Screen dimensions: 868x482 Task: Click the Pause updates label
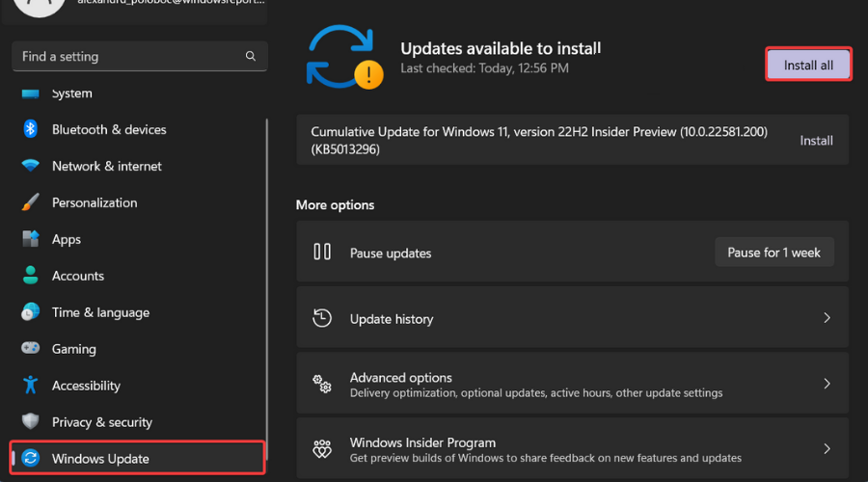click(391, 253)
